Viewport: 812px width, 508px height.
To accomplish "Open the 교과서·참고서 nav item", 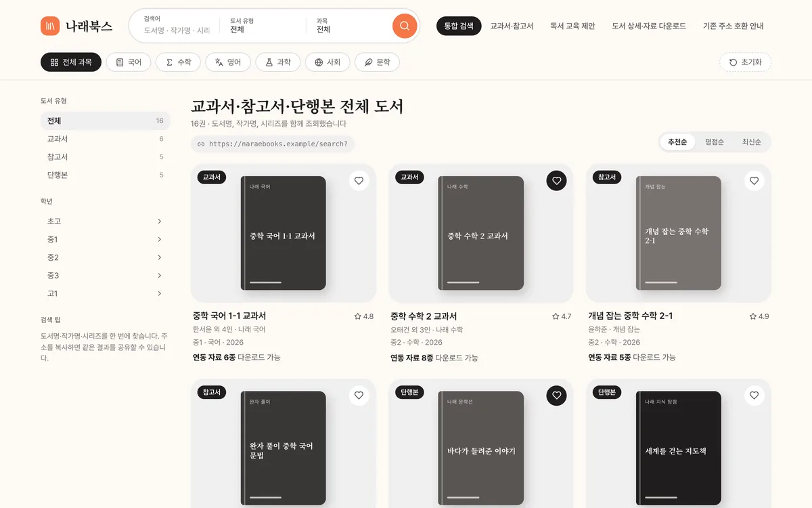I will coord(512,26).
